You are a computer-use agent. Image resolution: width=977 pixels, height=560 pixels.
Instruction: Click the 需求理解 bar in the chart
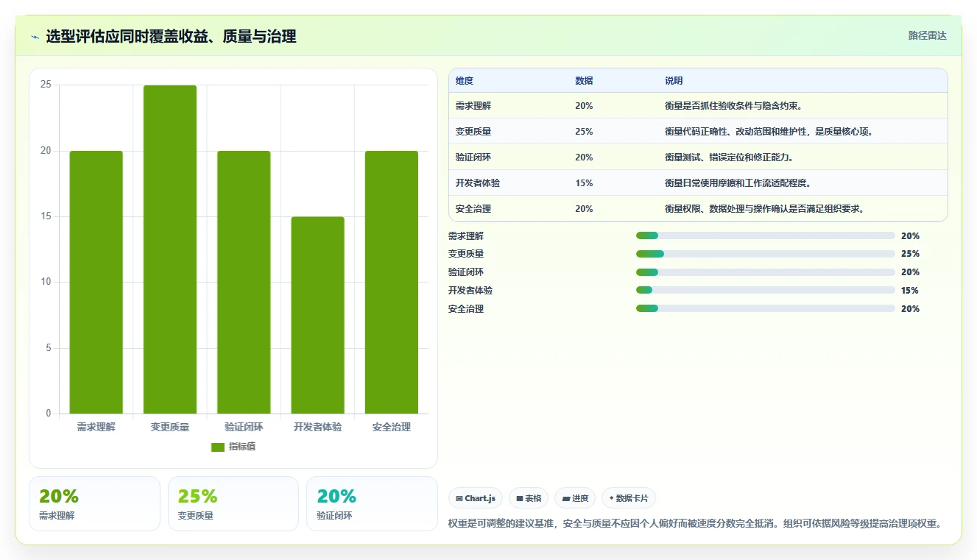click(x=96, y=282)
